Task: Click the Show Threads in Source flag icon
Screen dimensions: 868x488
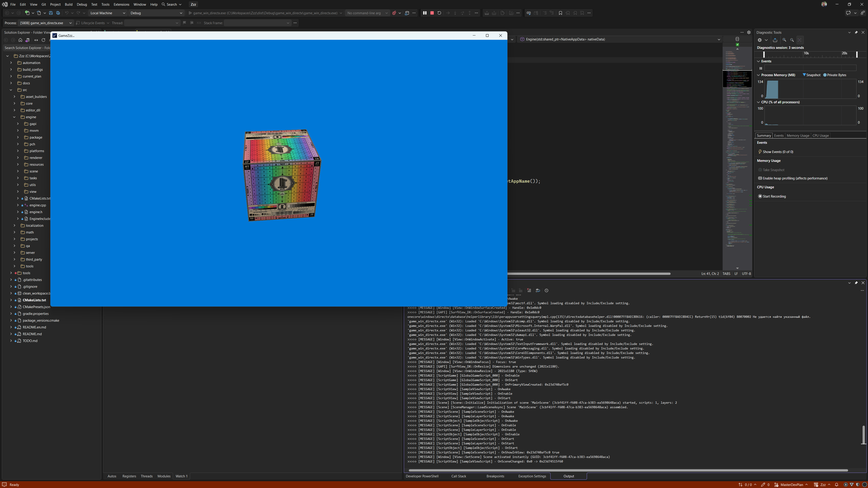Action: click(184, 23)
